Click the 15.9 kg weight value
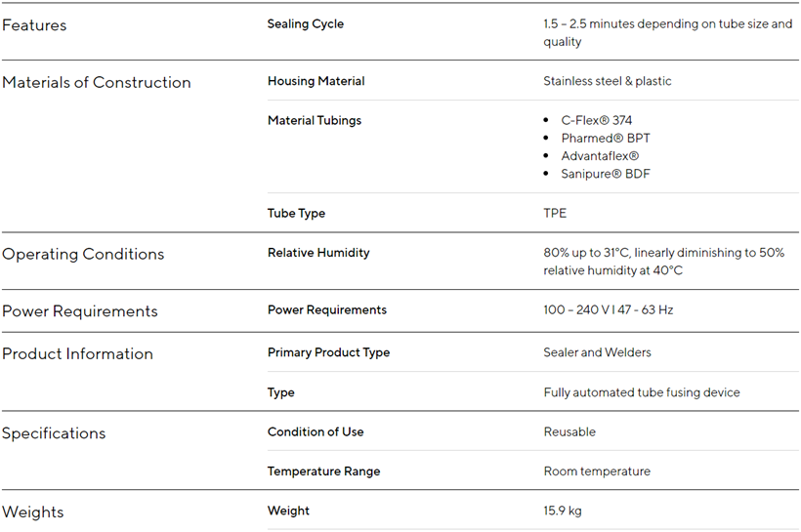The width and height of the screenshot is (801, 532). pyautogui.click(x=563, y=511)
